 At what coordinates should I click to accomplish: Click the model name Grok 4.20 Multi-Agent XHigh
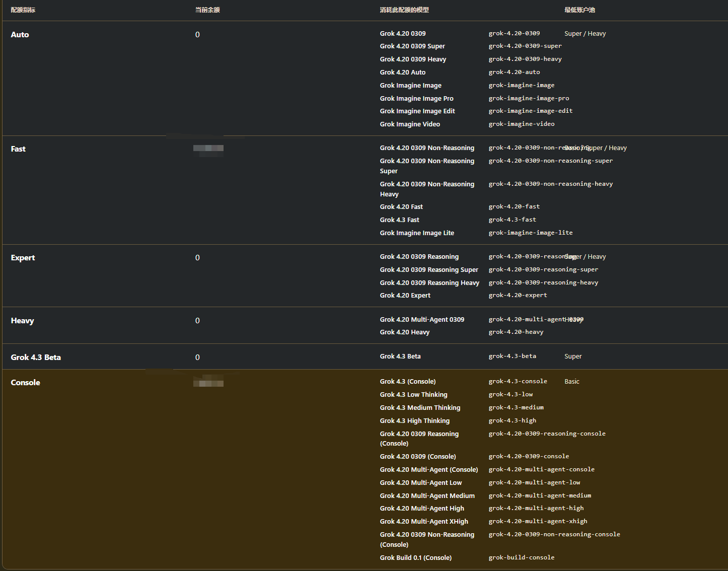(x=424, y=522)
